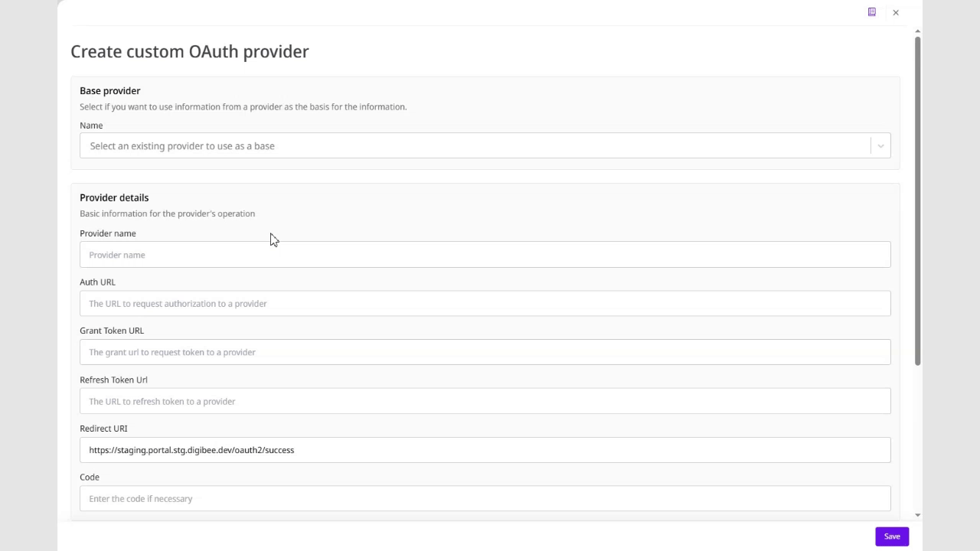Close the Create custom OAuth provider dialog
Screen dimensions: 980x551
pos(896,12)
